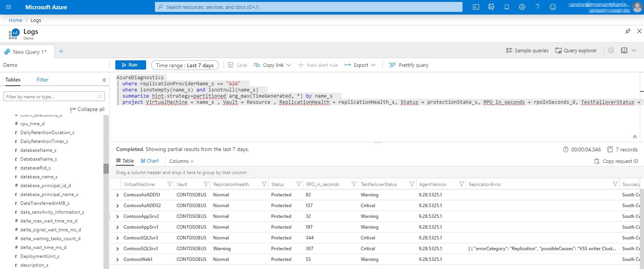Filter the ReplicationHealth column
Viewport: 644px width, 269px height.
264,184
